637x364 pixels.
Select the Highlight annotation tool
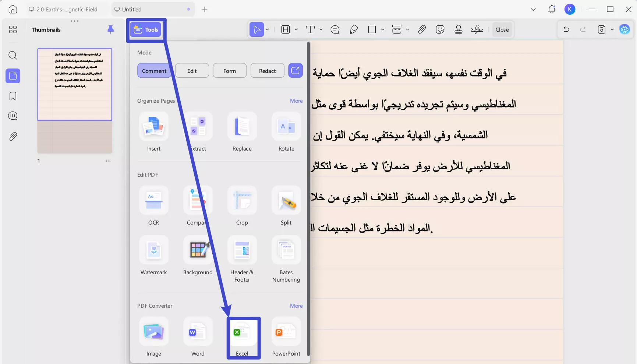[285, 29]
